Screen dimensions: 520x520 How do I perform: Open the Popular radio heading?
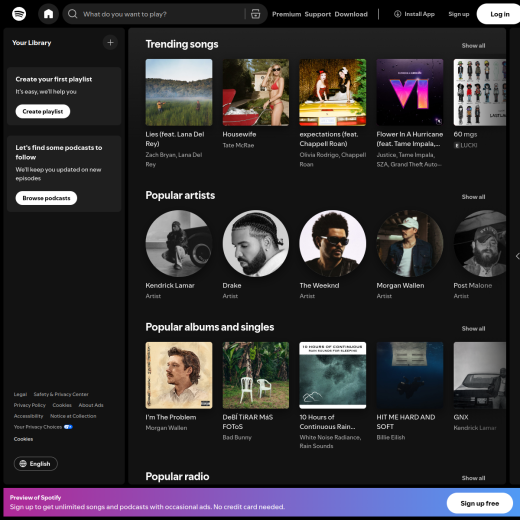(x=177, y=476)
